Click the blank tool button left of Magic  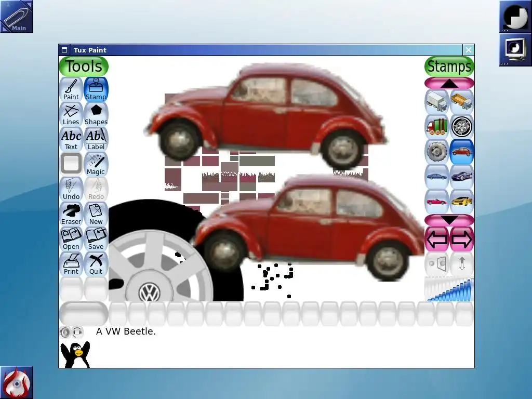click(x=71, y=164)
